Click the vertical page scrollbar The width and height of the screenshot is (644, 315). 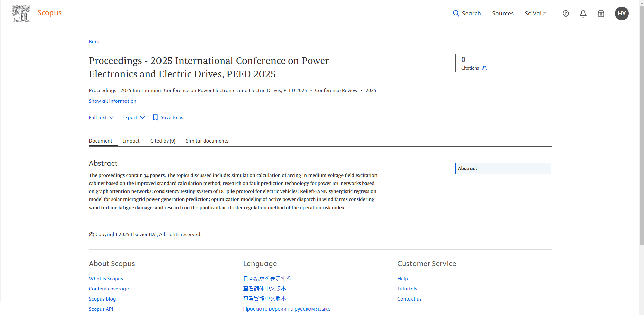[x=642, y=135]
